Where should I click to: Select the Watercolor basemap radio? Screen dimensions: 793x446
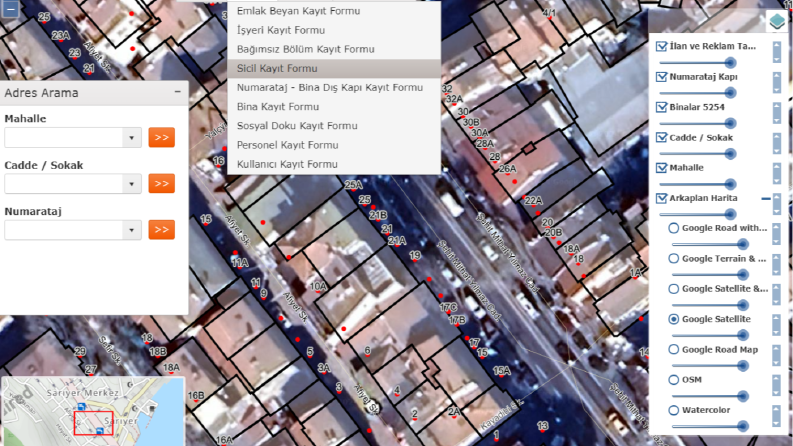coord(674,410)
